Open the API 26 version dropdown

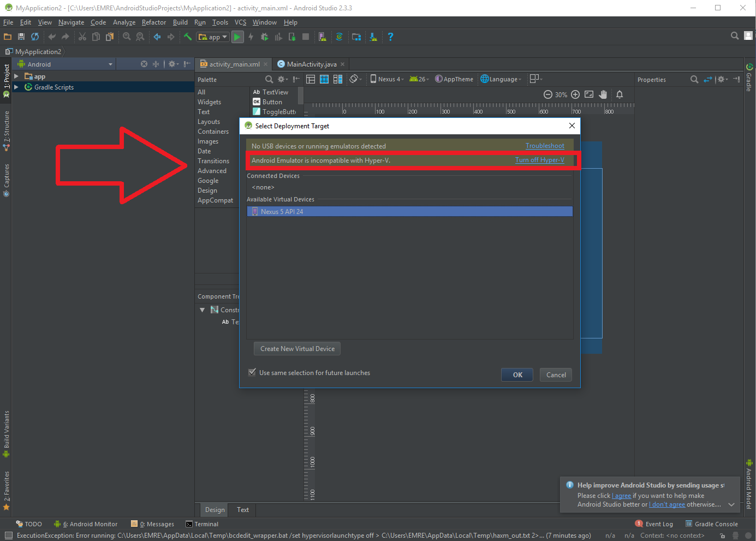[419, 79]
